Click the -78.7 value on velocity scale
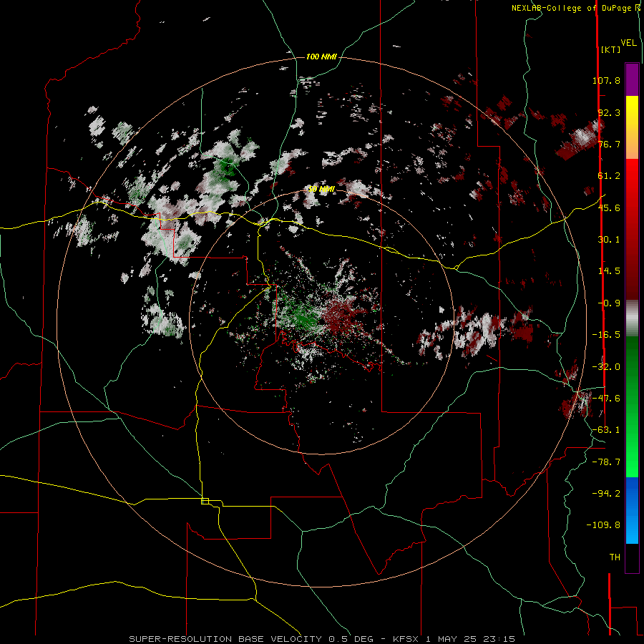 (606, 462)
